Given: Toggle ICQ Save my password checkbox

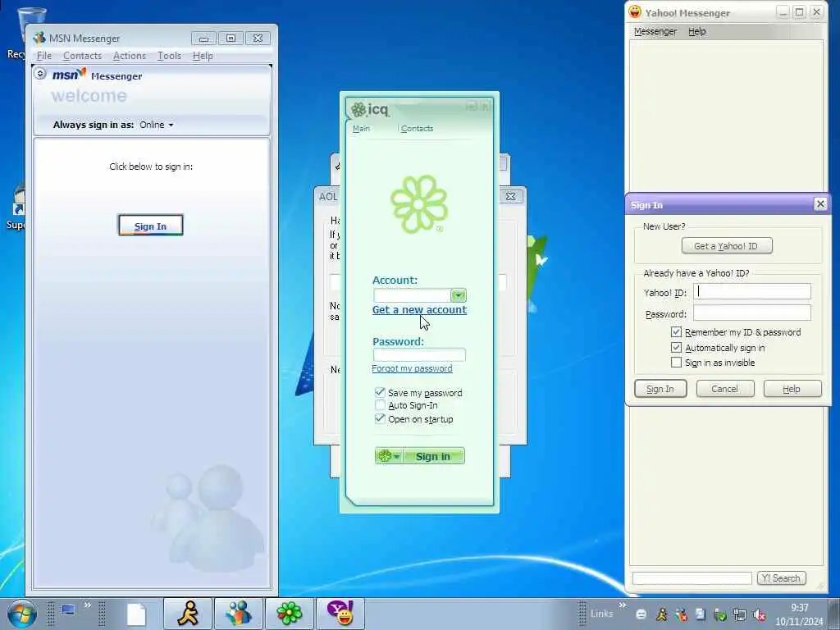Looking at the screenshot, I should pos(380,392).
